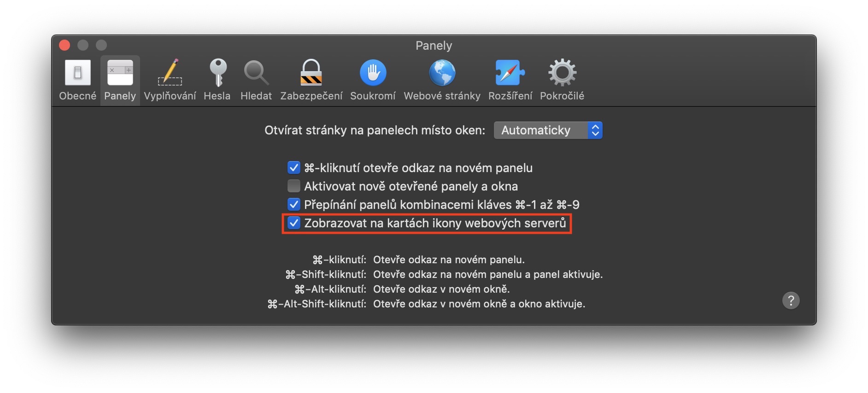Click the blue arrows of Automaticky popup
The width and height of the screenshot is (868, 393).
[595, 130]
